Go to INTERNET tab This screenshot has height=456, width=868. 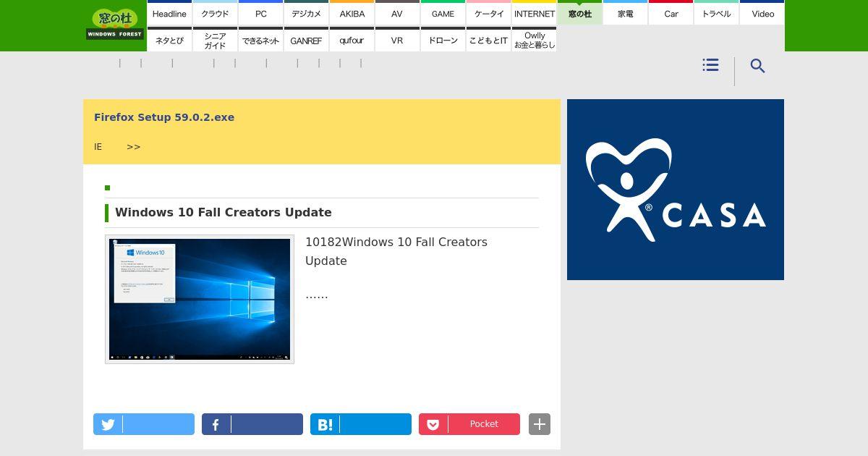click(x=534, y=13)
